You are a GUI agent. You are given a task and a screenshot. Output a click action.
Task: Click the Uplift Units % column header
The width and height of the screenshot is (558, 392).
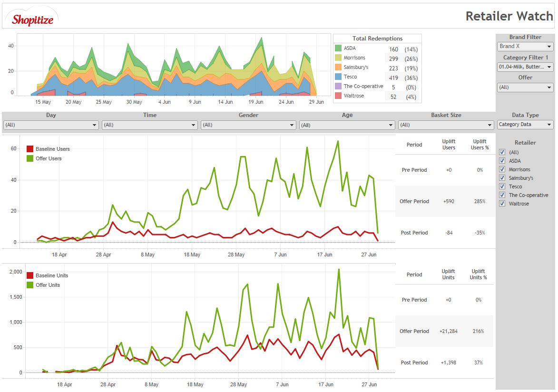pyautogui.click(x=478, y=274)
